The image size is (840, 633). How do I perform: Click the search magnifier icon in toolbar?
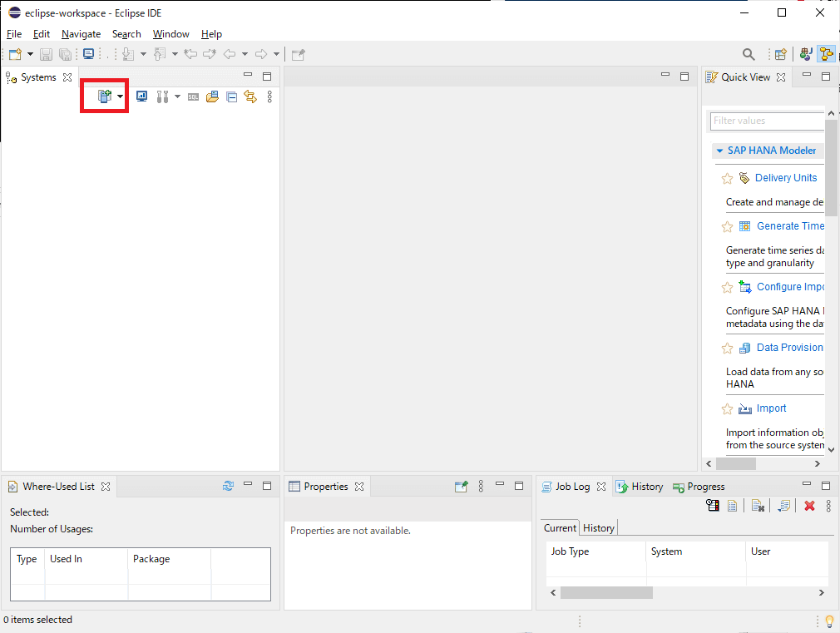coord(749,54)
